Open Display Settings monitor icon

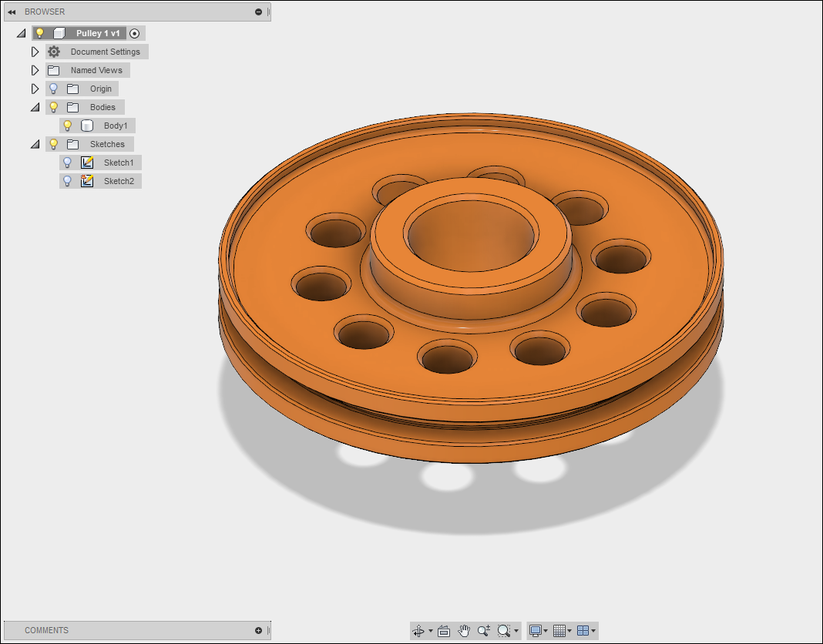pyautogui.click(x=536, y=631)
